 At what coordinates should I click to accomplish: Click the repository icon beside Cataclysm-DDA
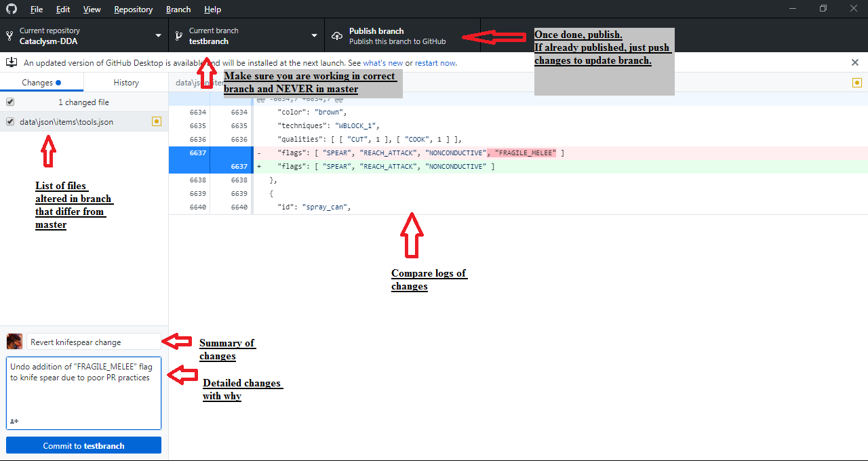[9, 36]
